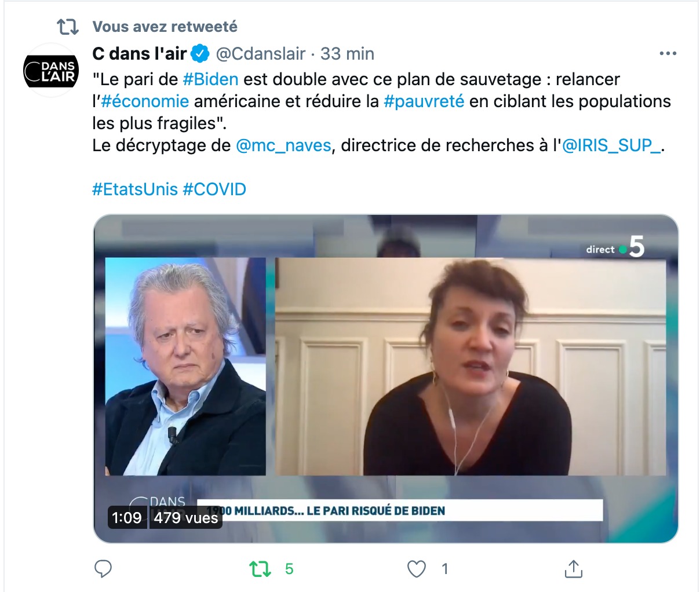Open the #Biden hashtag
The width and height of the screenshot is (700, 592).
pos(210,79)
